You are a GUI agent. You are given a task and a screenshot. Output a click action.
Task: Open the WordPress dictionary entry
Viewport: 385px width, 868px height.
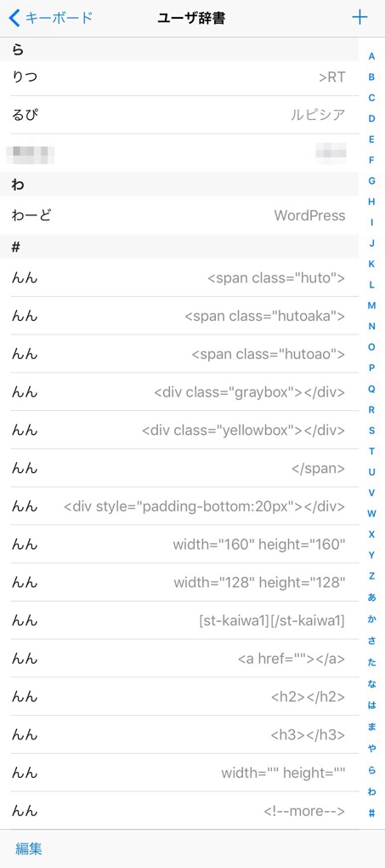pyautogui.click(x=179, y=215)
